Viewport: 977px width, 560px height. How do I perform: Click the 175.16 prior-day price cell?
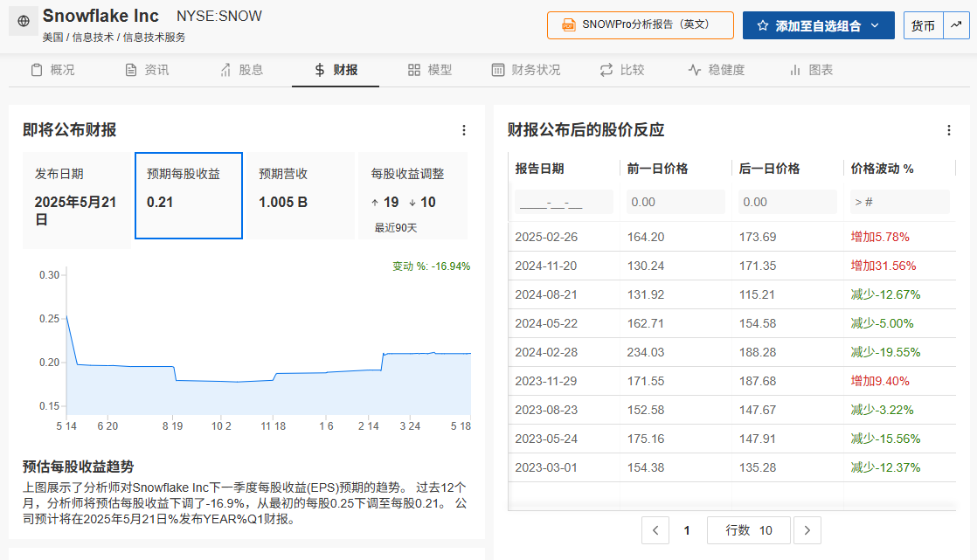(645, 439)
